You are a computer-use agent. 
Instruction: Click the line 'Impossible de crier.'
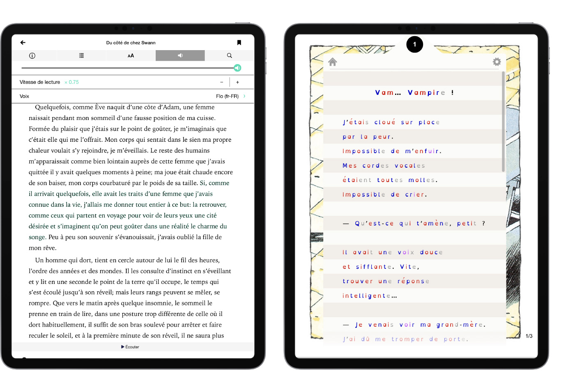coord(384,194)
